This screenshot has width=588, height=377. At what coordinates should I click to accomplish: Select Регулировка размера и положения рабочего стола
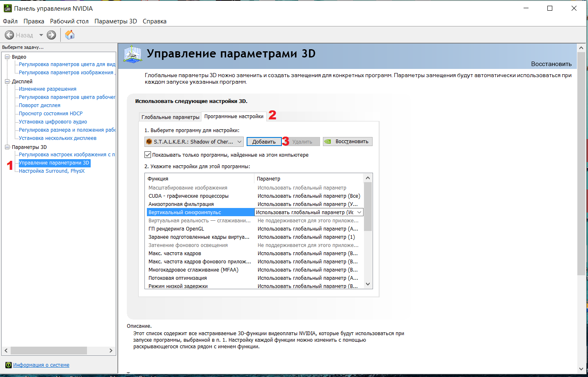point(67,130)
